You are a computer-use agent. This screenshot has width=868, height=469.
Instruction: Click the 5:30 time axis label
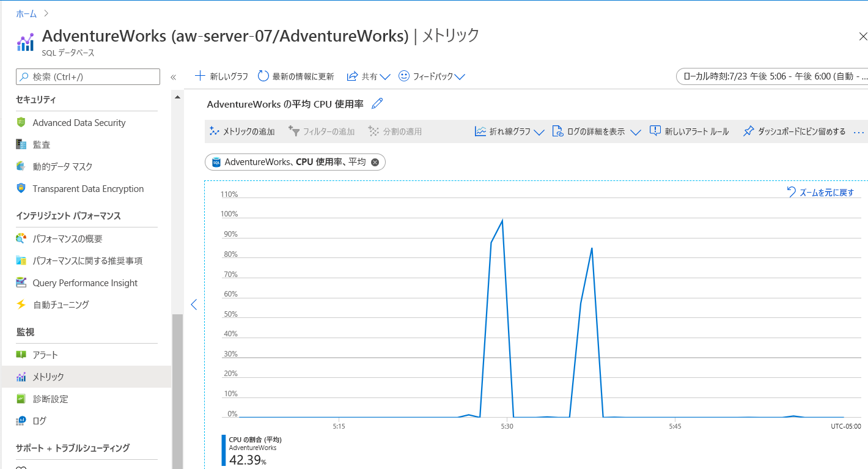pyautogui.click(x=506, y=426)
